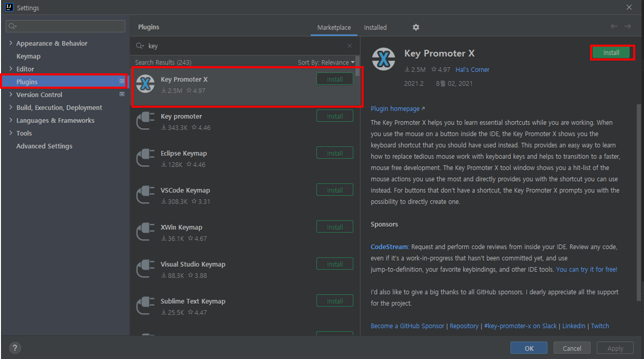Install the Eclipse Keymap plugin
644x359 pixels.
[335, 153]
